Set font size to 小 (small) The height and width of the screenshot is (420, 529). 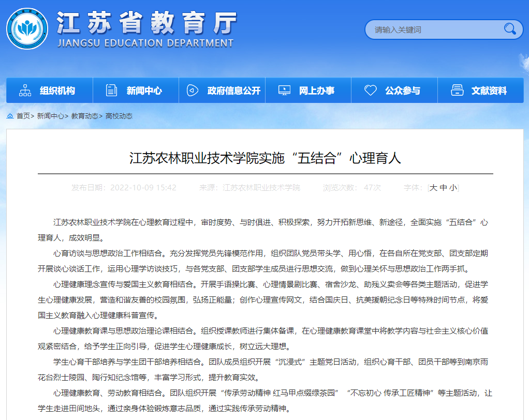[x=453, y=188]
